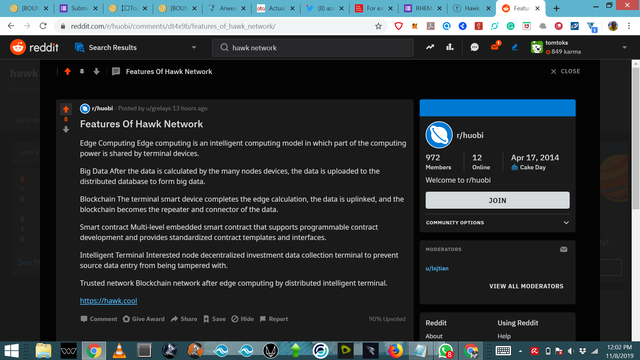
Task: Open a new browser tab
Action: click(x=556, y=8)
